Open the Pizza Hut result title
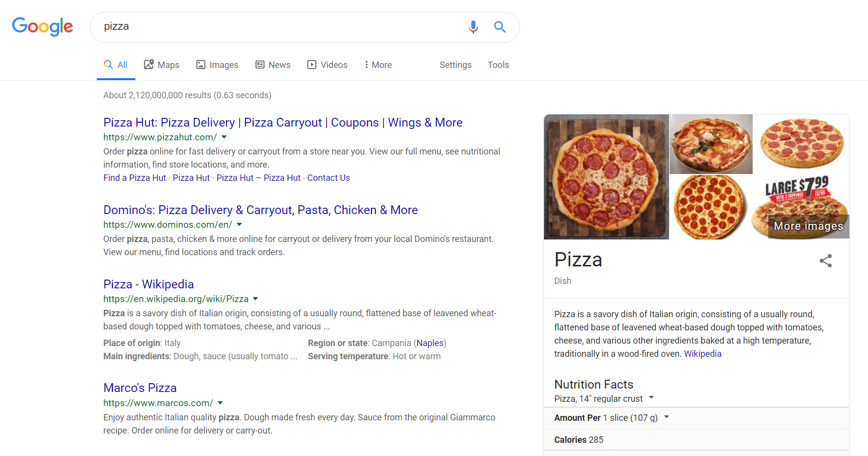This screenshot has width=868, height=456. (283, 123)
